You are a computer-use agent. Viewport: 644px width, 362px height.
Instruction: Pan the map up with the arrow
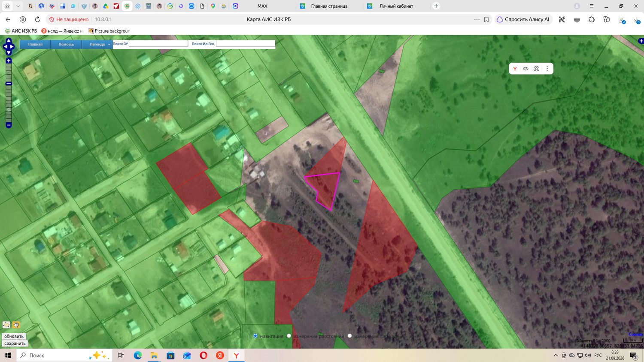pos(9,40)
